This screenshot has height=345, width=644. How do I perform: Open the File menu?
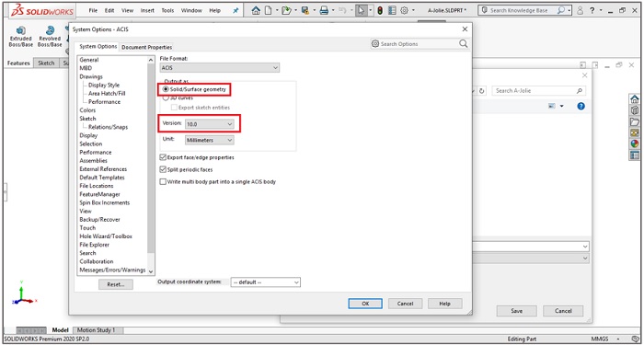pyautogui.click(x=93, y=11)
